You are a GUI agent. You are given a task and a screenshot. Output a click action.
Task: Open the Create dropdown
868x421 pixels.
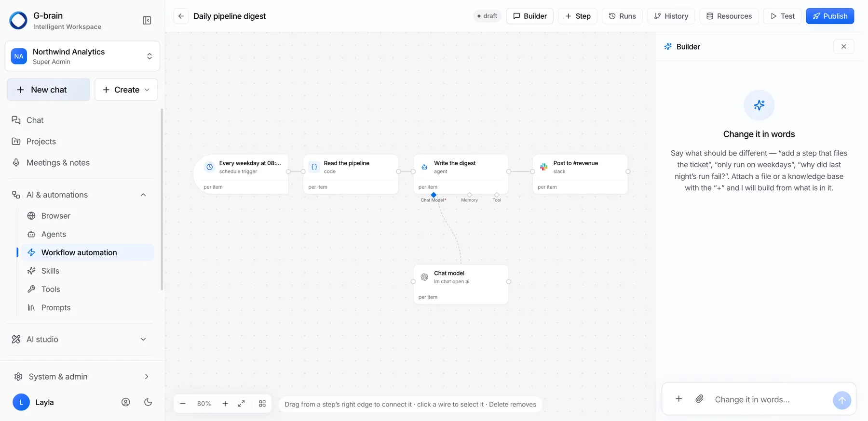pos(126,90)
